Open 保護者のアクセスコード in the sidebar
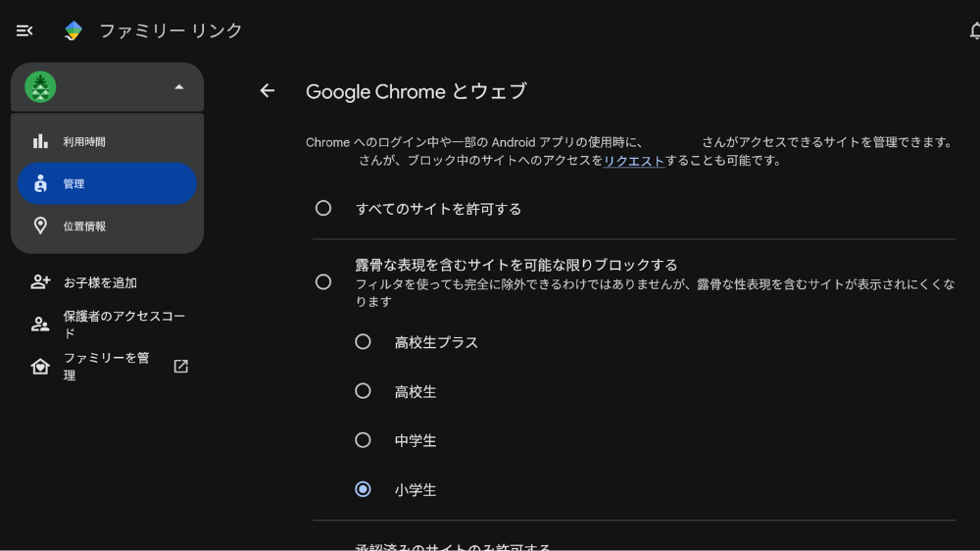This screenshot has width=980, height=551. pos(108,325)
